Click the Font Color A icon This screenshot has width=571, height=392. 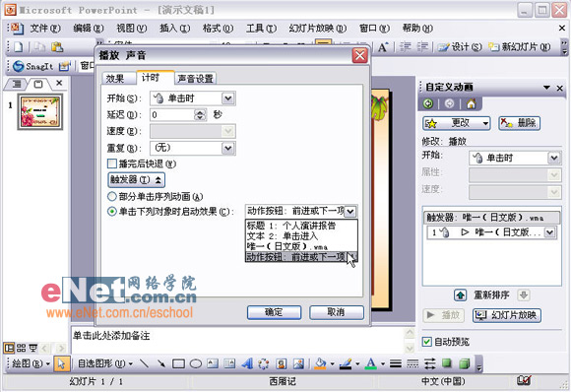(371, 363)
